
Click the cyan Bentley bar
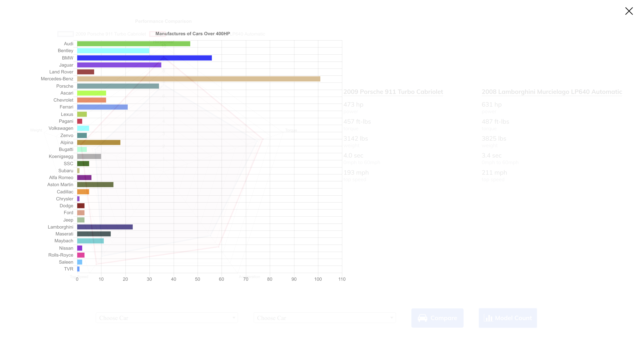tap(113, 51)
